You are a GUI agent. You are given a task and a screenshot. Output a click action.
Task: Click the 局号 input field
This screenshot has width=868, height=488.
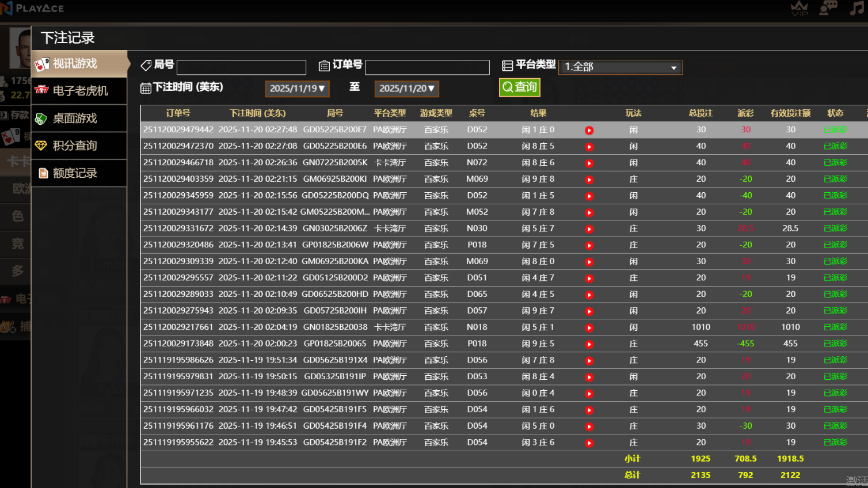(241, 67)
